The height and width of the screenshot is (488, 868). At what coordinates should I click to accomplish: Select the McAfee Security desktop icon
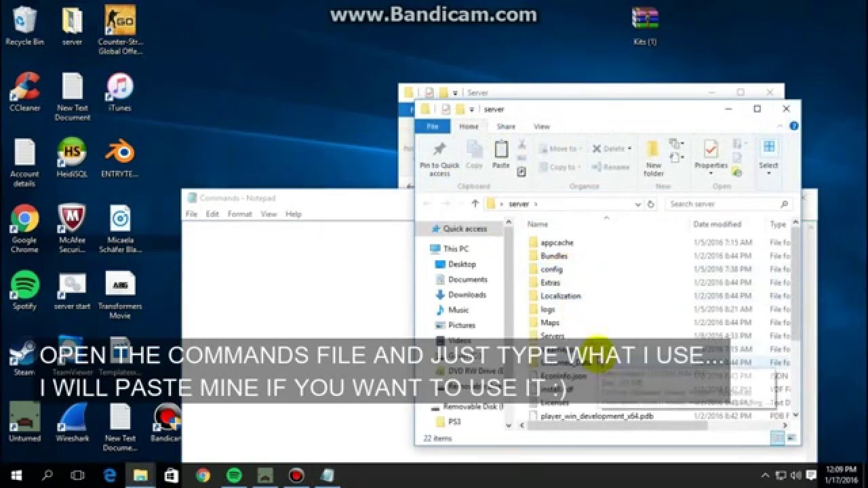72,229
